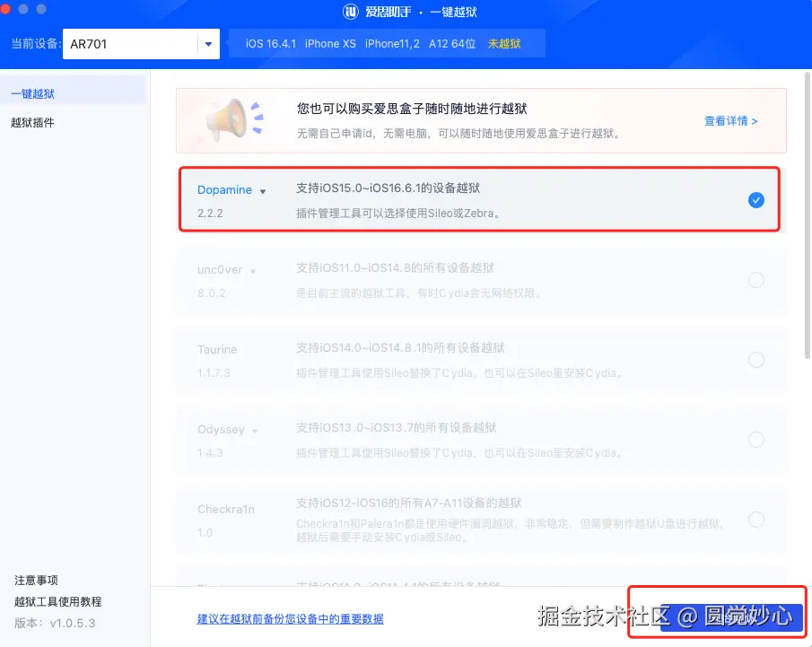The width and height of the screenshot is (812, 647).
Task: Click the megaphone icon in the banner
Action: point(234,119)
